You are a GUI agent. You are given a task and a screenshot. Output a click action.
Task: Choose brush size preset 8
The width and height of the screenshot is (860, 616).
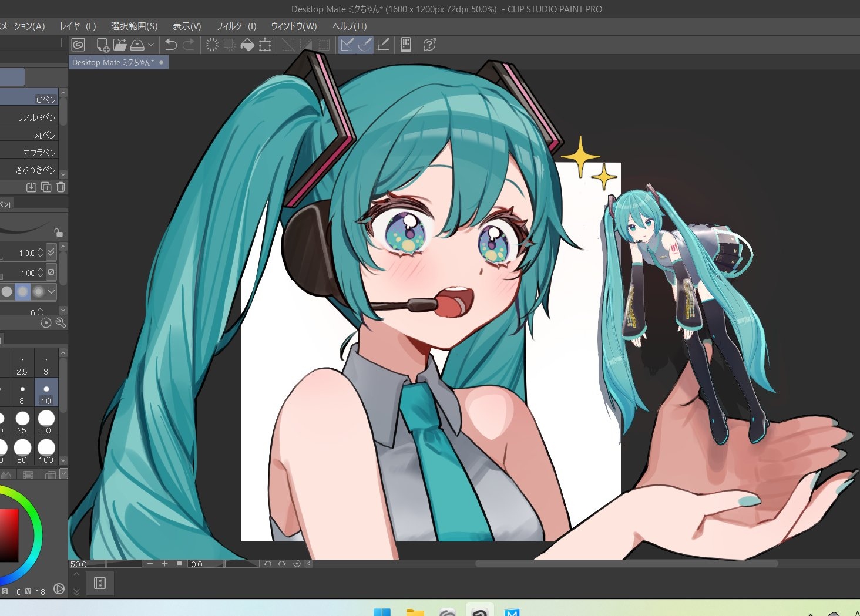click(22, 392)
